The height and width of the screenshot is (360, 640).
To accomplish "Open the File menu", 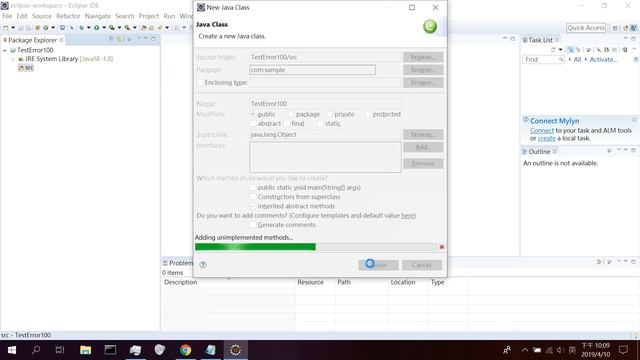I will coord(7,16).
